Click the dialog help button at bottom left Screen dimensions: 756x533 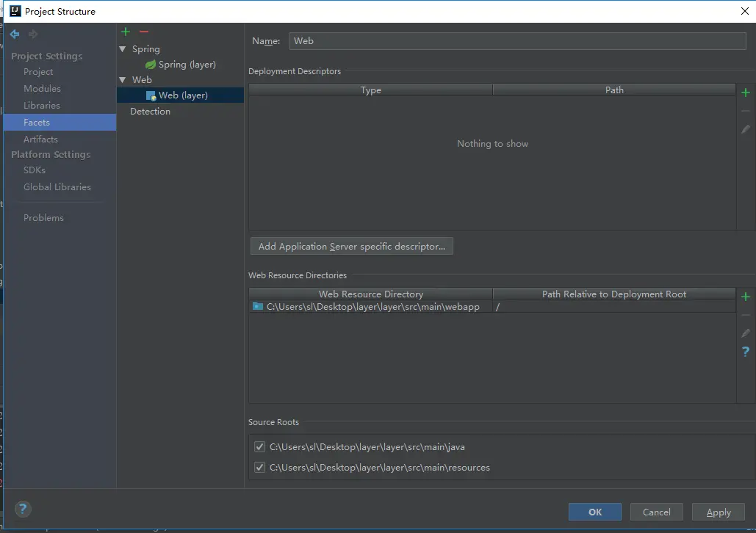tap(23, 509)
